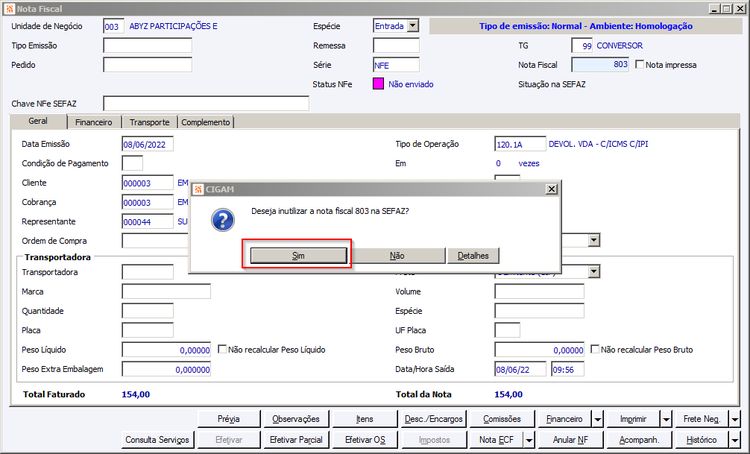Click the question mark icon in dialog
The height and width of the screenshot is (454, 750).
click(223, 220)
